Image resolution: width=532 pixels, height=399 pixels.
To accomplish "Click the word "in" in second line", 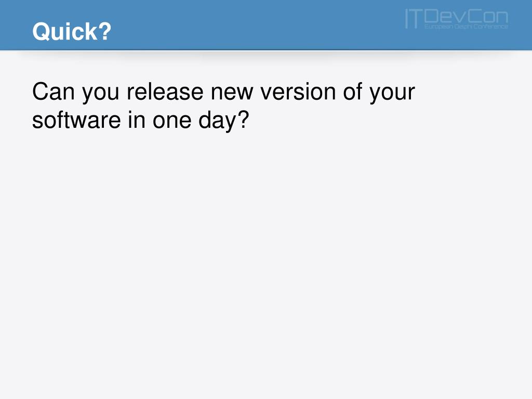I will coord(137,120).
